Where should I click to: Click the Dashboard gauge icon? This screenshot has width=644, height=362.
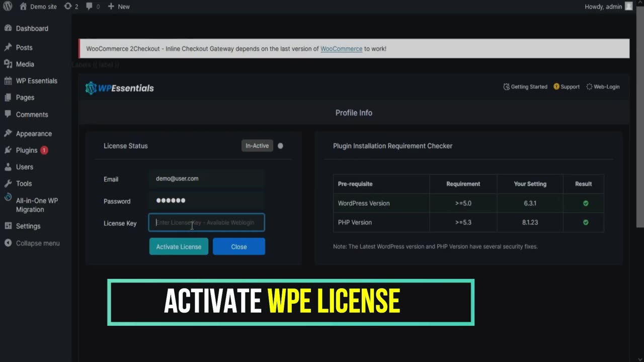(x=8, y=28)
